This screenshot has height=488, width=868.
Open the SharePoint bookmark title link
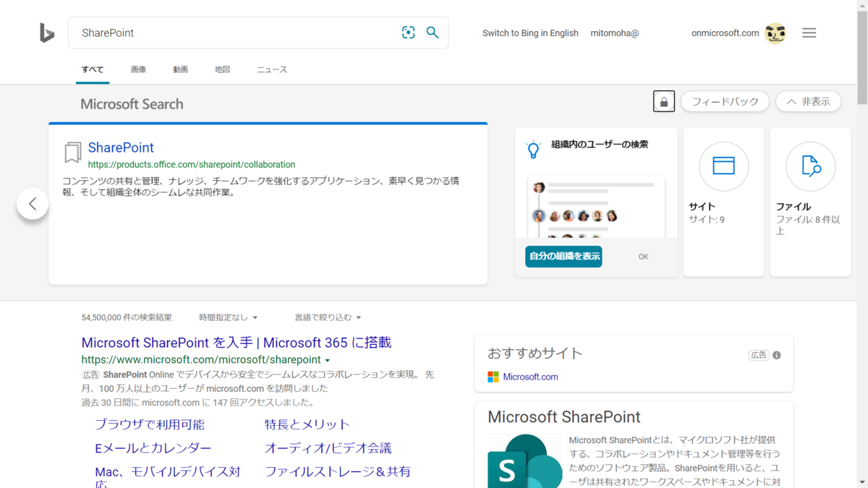pyautogui.click(x=121, y=147)
